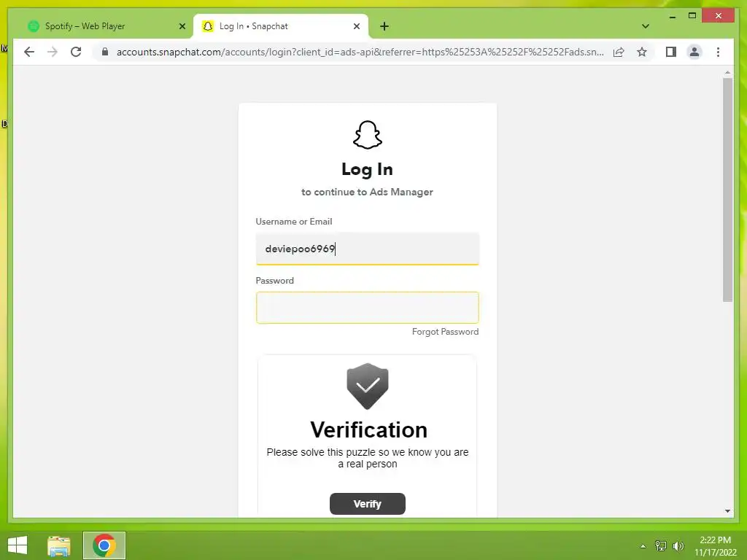
Task: Reload the Snapchat login page
Action: [76, 52]
